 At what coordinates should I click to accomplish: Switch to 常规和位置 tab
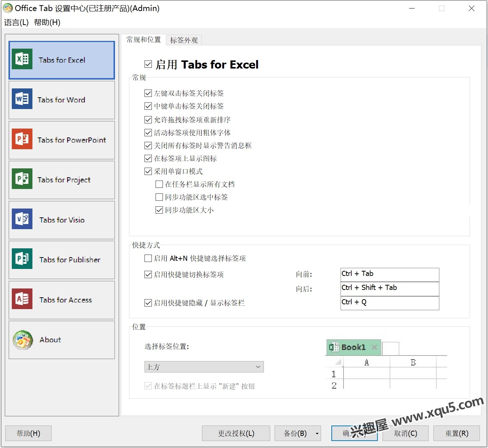pyautogui.click(x=144, y=39)
